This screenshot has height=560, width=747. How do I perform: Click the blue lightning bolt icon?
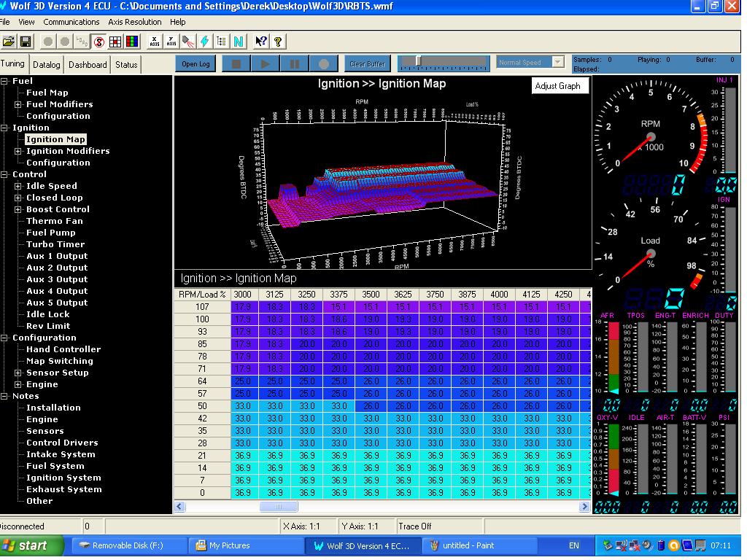(x=205, y=42)
